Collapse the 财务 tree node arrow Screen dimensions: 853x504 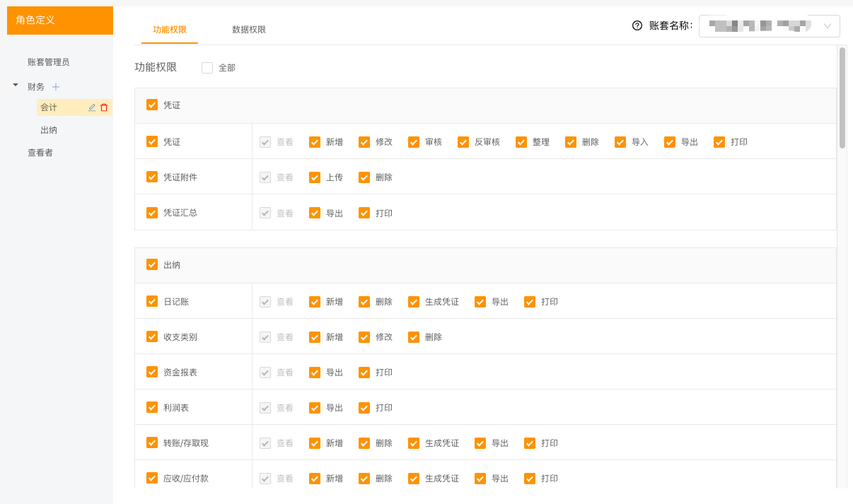(16, 86)
